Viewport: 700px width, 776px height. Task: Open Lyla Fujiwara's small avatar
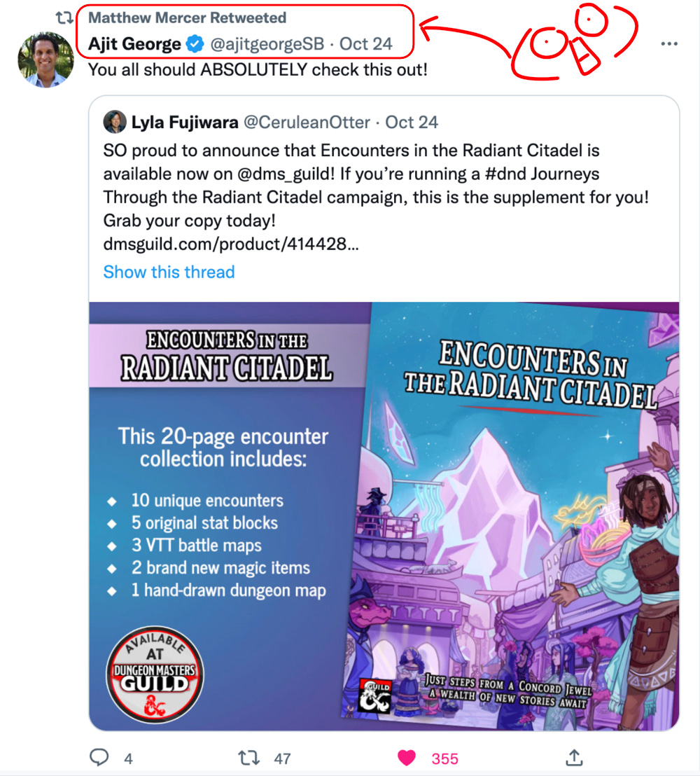pyautogui.click(x=114, y=122)
